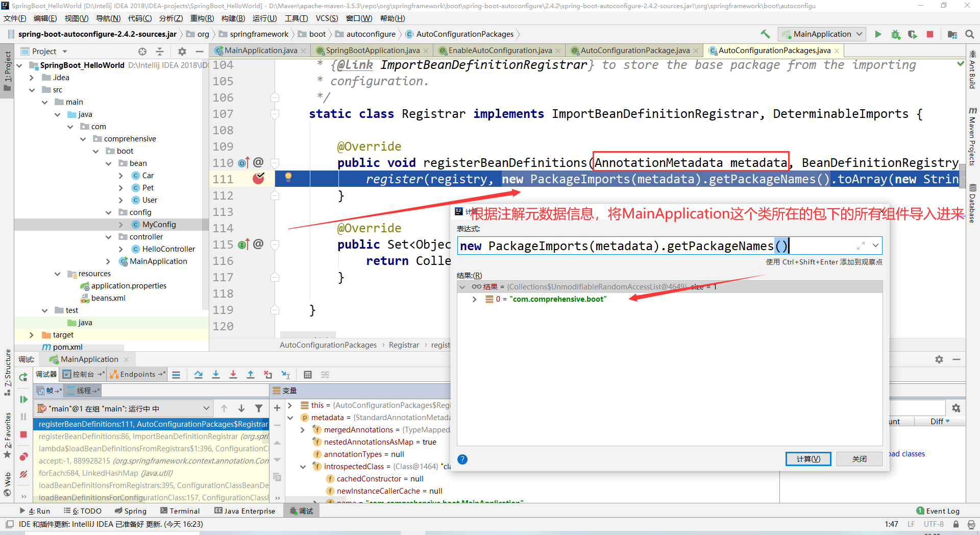
Task: Expand result item 0 in evaluate dialog
Action: (x=475, y=299)
